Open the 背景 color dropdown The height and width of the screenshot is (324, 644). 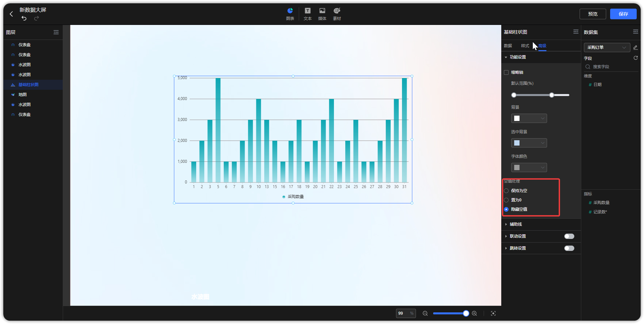point(529,118)
